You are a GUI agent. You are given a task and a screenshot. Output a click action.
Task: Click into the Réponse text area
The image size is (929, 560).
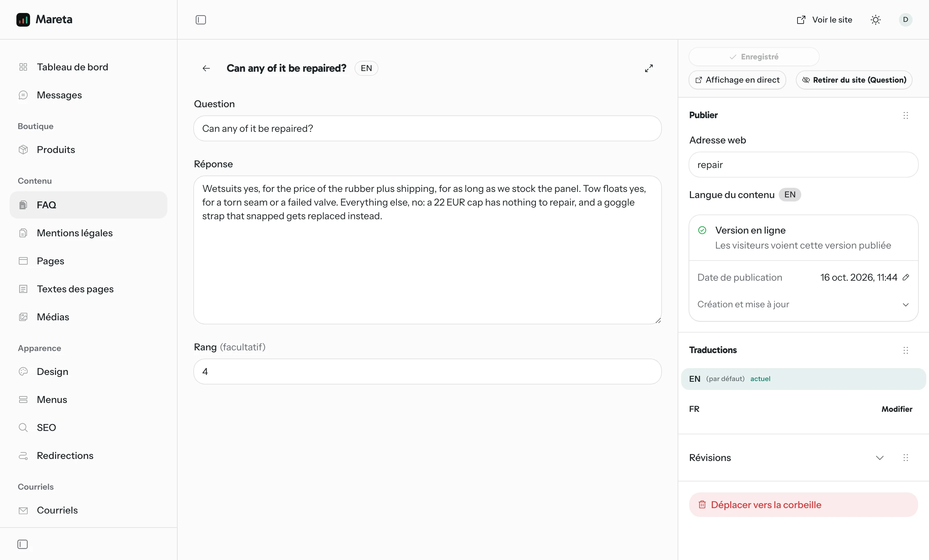coord(427,250)
